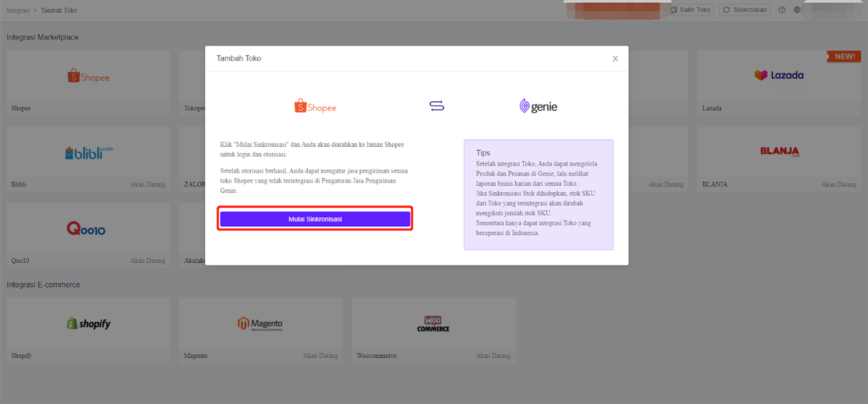Open the WooCommerce integration card
The width and height of the screenshot is (868, 404).
[433, 330]
